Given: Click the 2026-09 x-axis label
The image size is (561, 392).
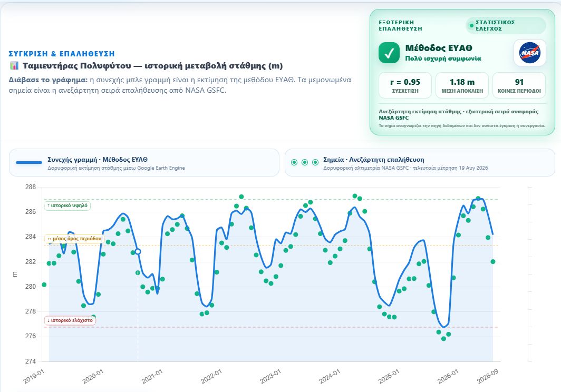Looking at the screenshot, I should (488, 376).
